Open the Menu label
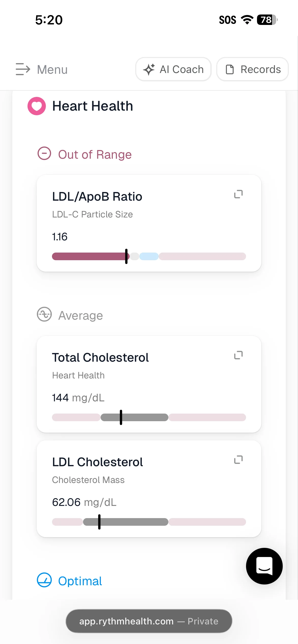298x644 pixels. (x=52, y=69)
